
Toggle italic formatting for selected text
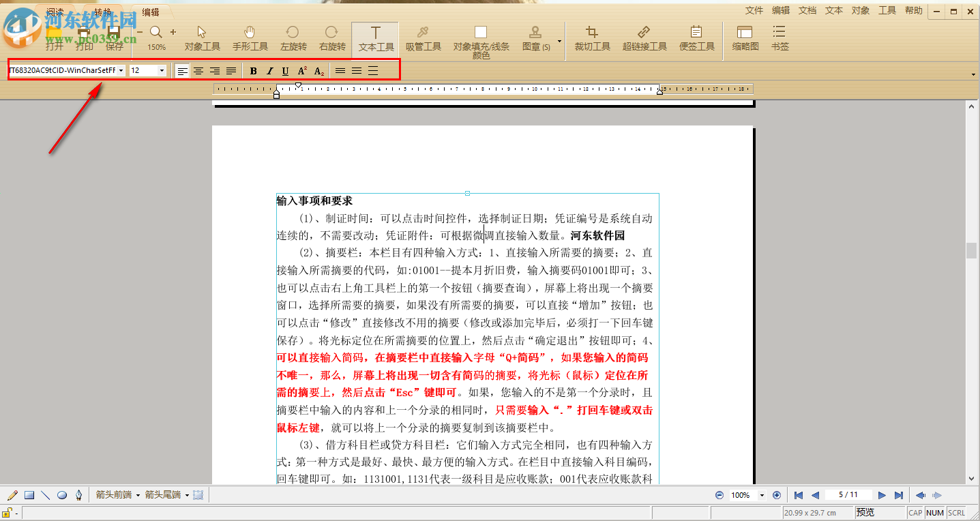click(269, 70)
